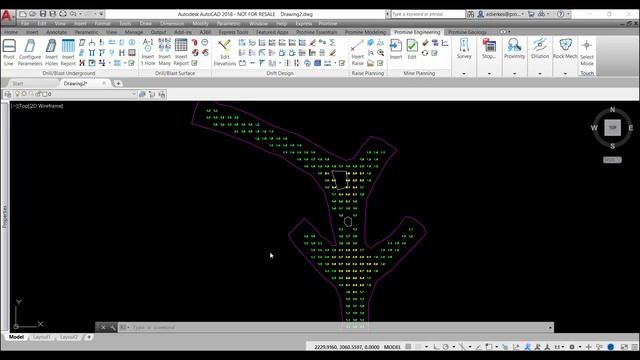Click the Select Mode touch button
Screen dimensions: 640x360
(587, 52)
